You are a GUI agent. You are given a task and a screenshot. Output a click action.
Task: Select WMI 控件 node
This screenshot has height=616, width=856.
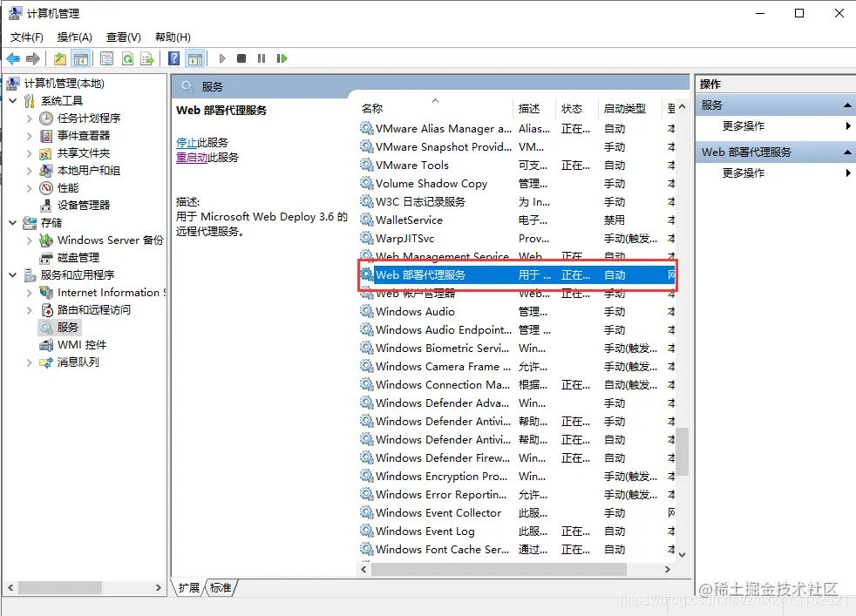point(82,345)
